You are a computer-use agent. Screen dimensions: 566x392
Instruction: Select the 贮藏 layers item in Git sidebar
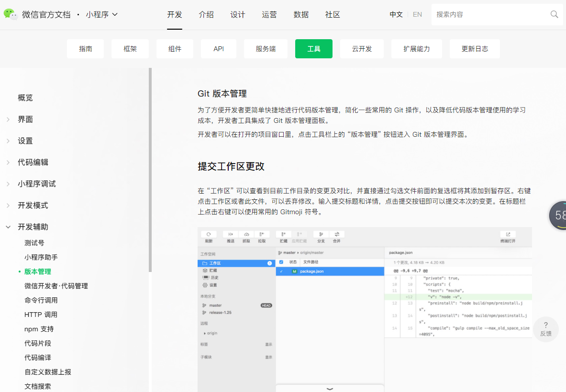point(210,271)
